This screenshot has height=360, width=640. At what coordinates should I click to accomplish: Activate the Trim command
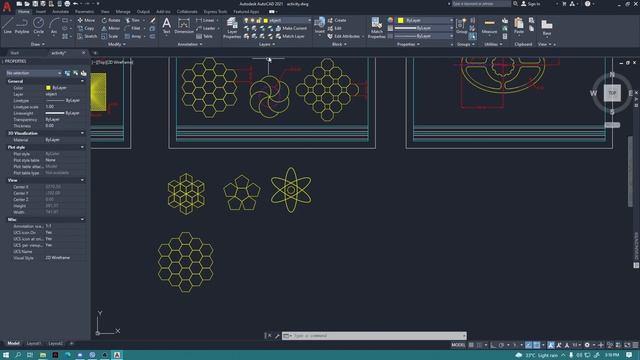(x=133, y=20)
